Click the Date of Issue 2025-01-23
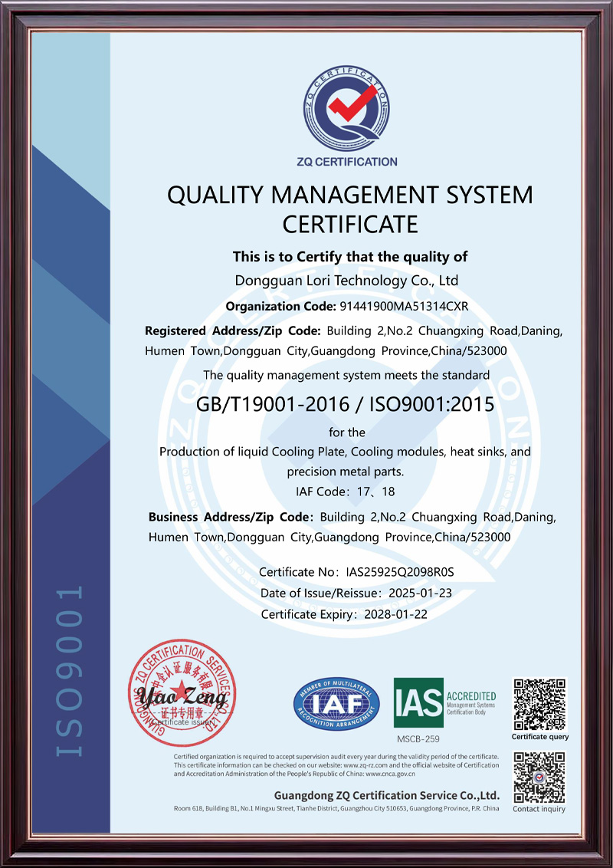 pos(421,593)
